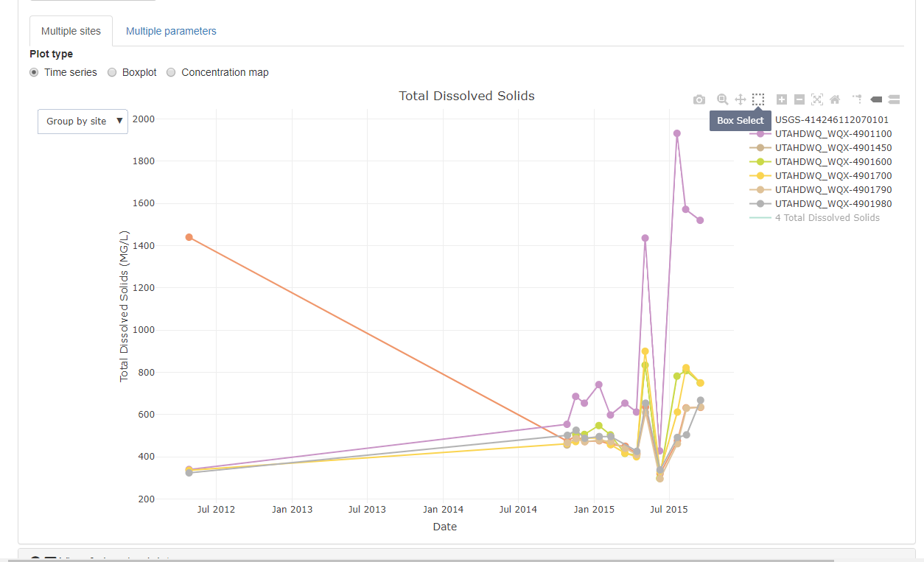
Task: Open the Group by site dropdown
Action: tap(83, 122)
